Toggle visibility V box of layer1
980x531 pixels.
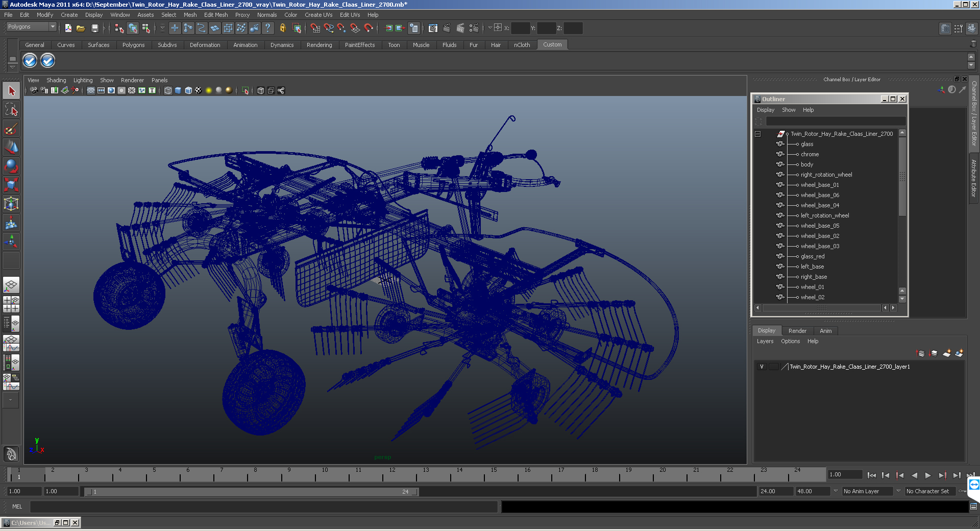(x=762, y=367)
